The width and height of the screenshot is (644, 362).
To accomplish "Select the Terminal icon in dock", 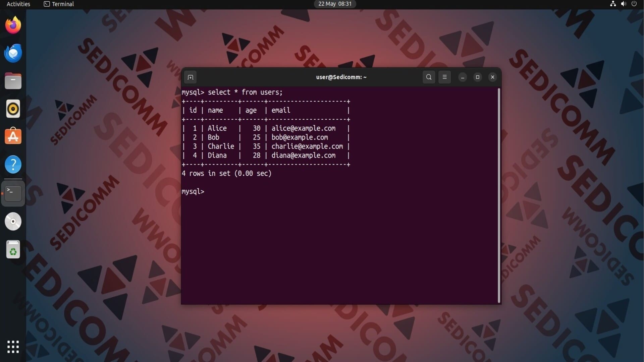I will pyautogui.click(x=13, y=193).
